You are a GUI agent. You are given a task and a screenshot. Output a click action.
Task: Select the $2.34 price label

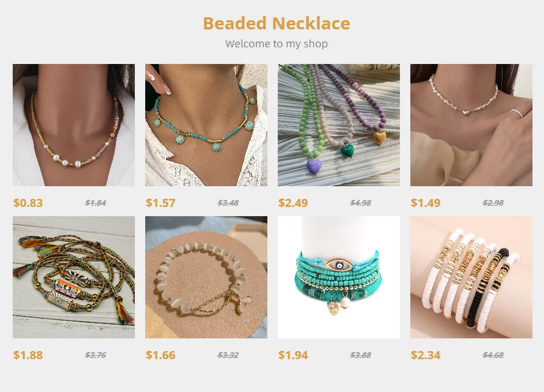[426, 355]
